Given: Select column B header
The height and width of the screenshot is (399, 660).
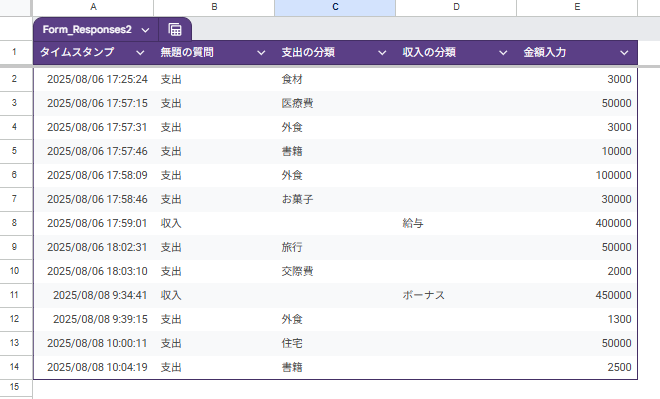Looking at the screenshot, I should click(214, 7).
